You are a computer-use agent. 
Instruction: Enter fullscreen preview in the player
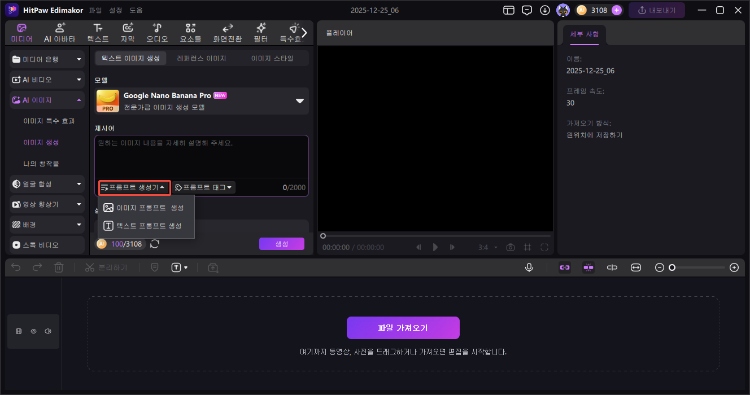pos(544,247)
